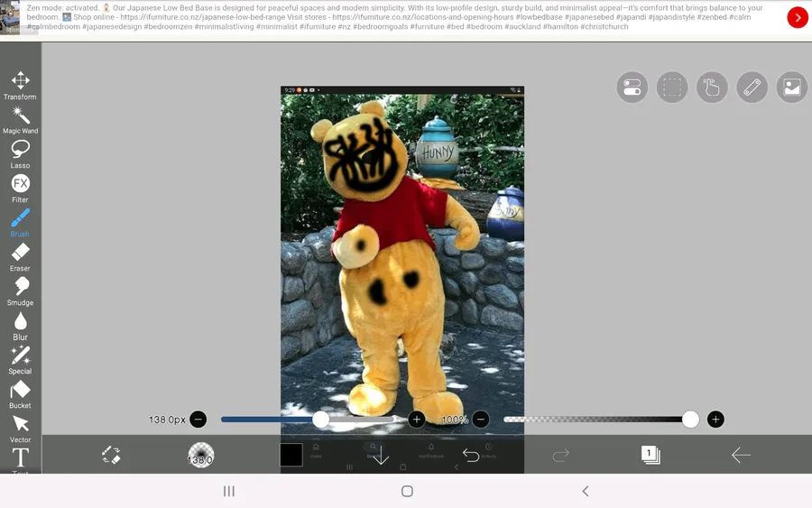Viewport: 812px width, 508px height.
Task: Tap the down arrow to hide toolbar
Action: point(381,455)
